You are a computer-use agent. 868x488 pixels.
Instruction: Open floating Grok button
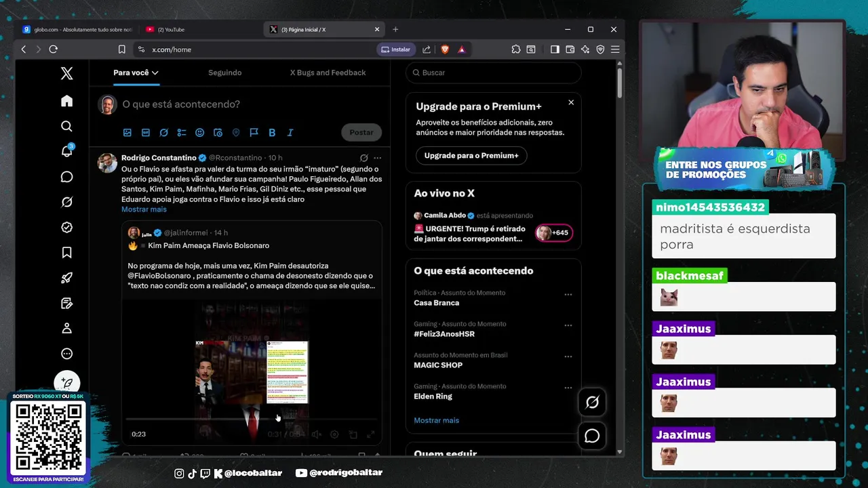tap(592, 403)
